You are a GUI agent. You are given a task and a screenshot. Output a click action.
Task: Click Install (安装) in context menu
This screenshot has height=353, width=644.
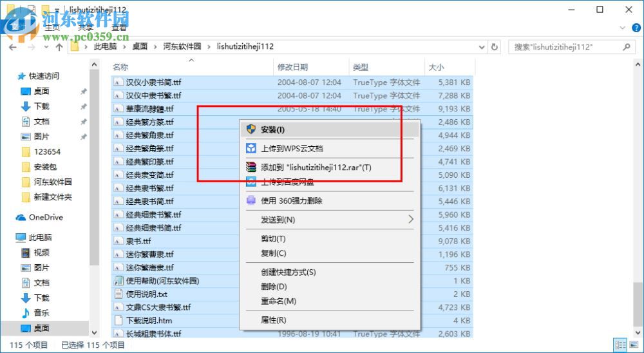(x=330, y=129)
